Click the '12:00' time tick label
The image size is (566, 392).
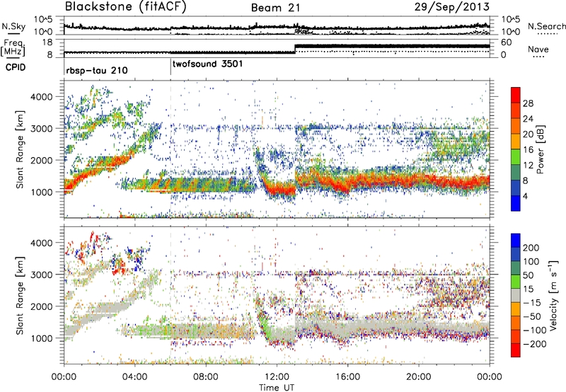pyautogui.click(x=277, y=377)
